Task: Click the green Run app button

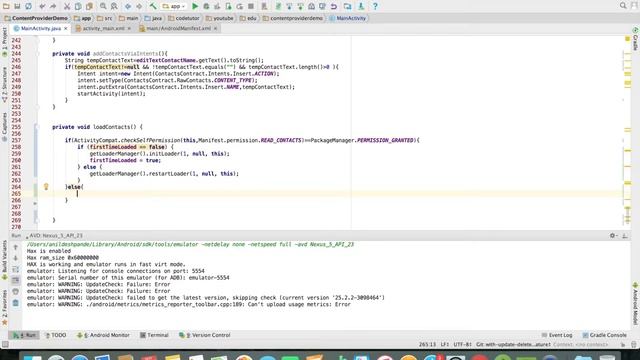Action: click(195, 6)
